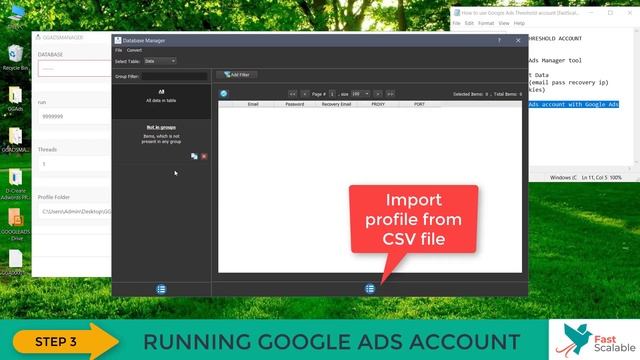Open the data menu icon below the table
Screen dimensions: 640x360
click(x=370, y=289)
